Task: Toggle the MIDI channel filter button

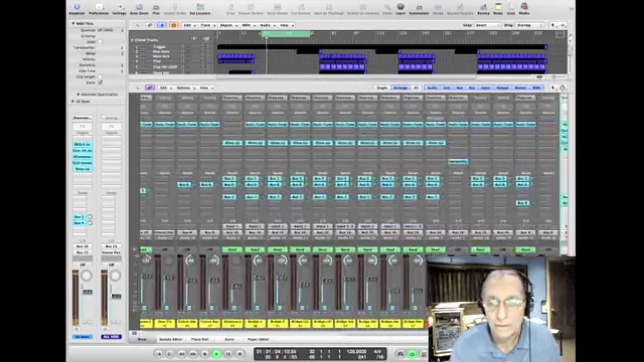Action: [x=536, y=87]
